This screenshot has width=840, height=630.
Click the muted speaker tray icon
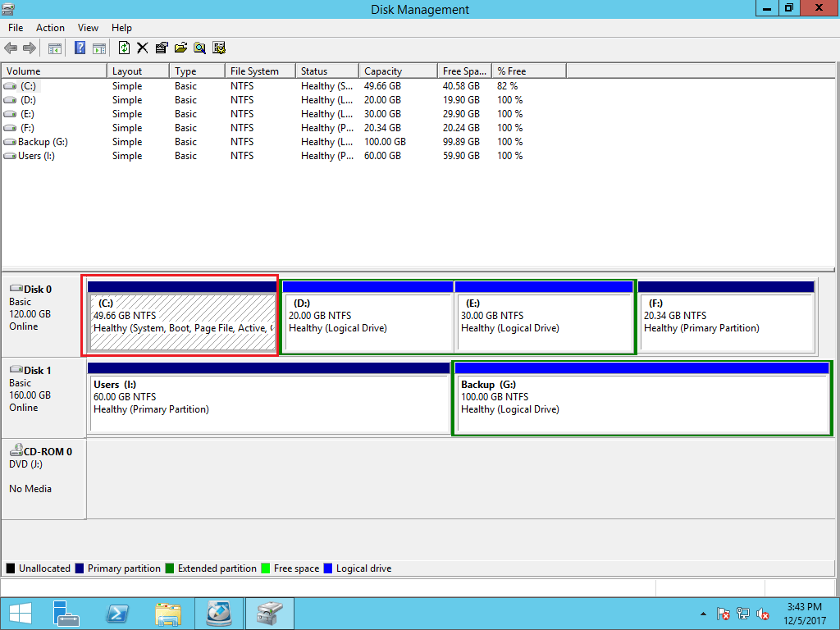point(763,614)
